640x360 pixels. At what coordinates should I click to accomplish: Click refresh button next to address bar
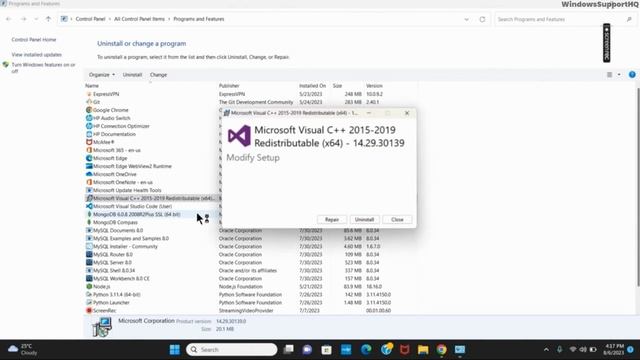coord(482,19)
